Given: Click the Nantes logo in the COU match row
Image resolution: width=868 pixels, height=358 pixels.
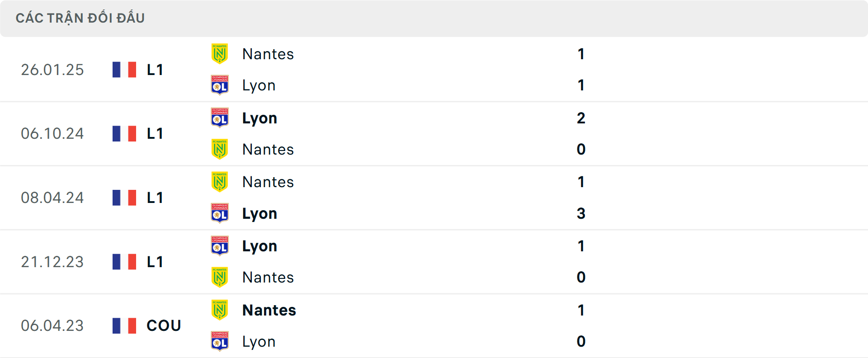Looking at the screenshot, I should pos(220,310).
